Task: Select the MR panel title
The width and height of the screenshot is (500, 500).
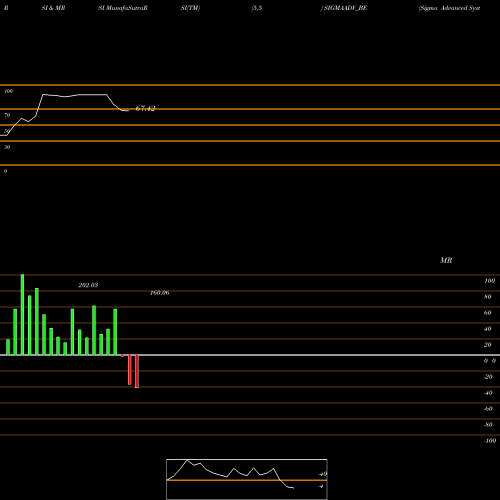Action: 446,260
